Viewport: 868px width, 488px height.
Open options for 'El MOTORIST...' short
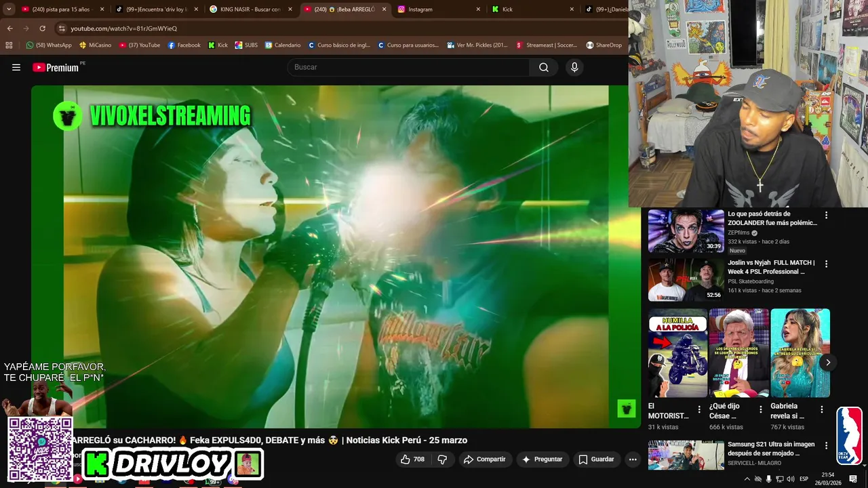click(699, 409)
